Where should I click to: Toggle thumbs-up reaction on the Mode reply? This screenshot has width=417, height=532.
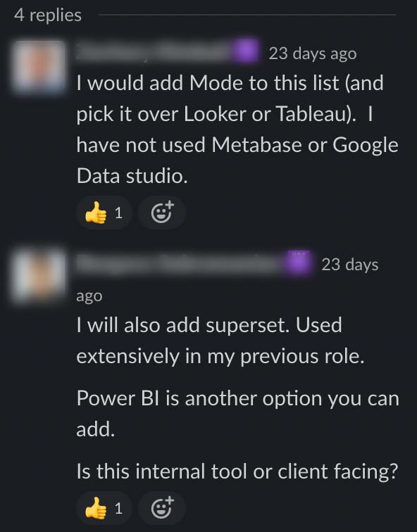pos(104,213)
